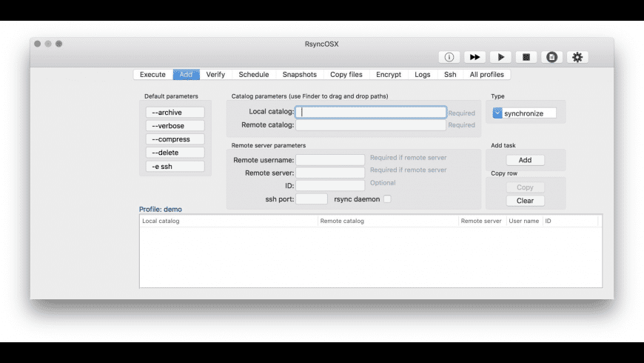Open the Encrypt tab
Viewport: 644px width, 363px height.
389,74
